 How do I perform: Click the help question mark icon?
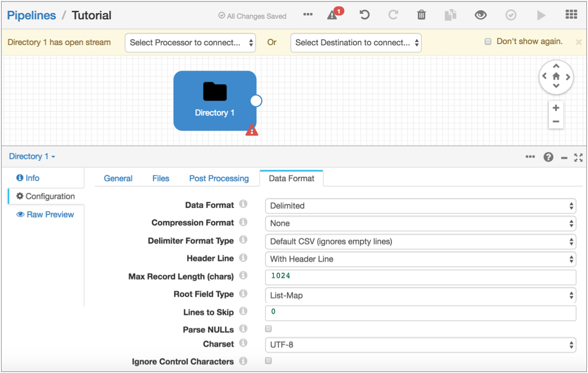click(548, 157)
